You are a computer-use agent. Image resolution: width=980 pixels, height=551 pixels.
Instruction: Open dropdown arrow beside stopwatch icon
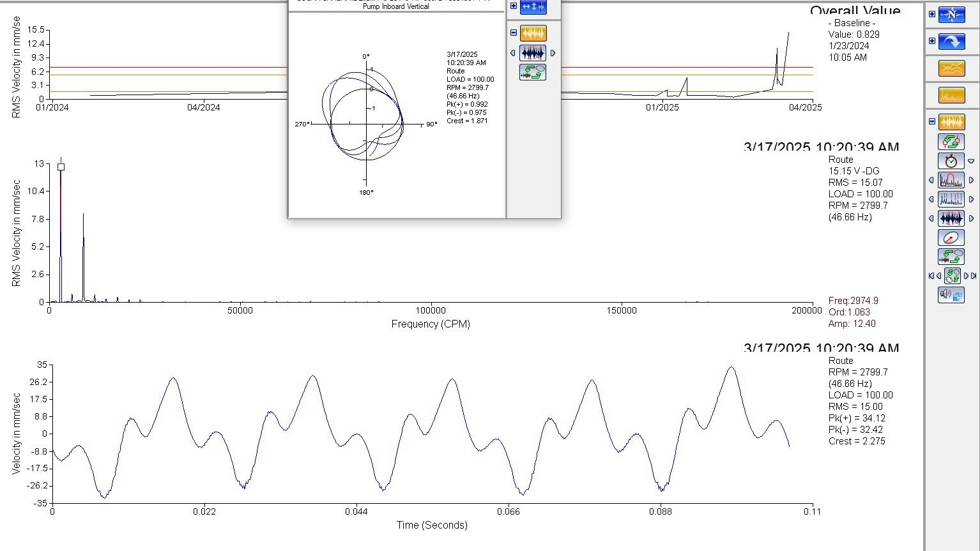[x=971, y=161]
